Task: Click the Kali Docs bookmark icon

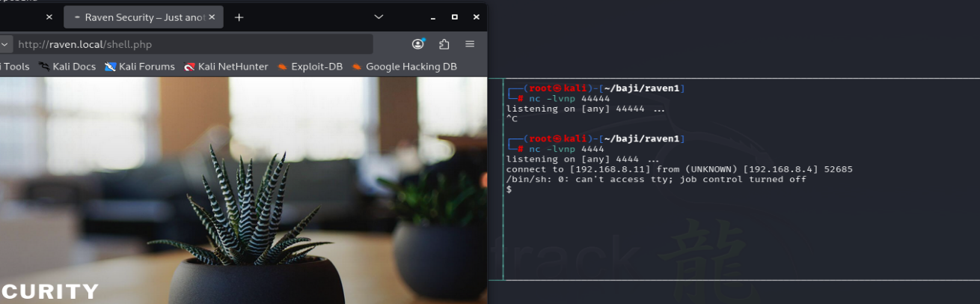Action: (44, 67)
